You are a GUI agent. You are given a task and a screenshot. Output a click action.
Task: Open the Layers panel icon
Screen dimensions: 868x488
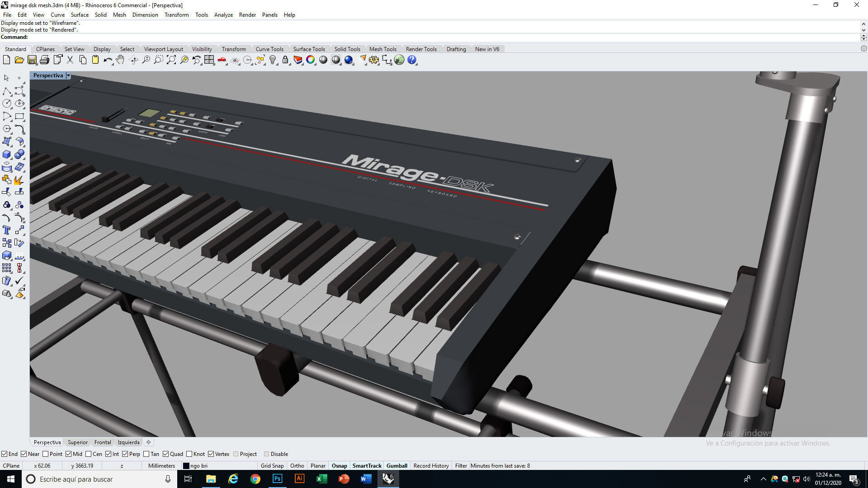(298, 60)
